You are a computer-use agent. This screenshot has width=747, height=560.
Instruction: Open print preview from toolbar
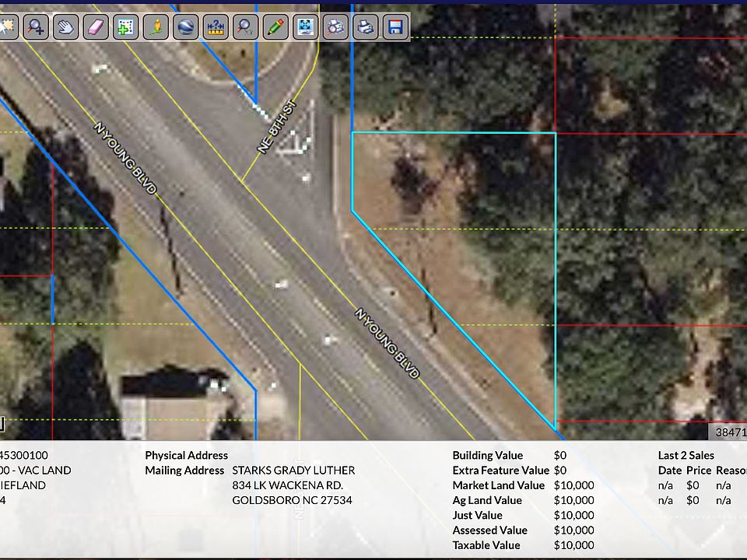pyautogui.click(x=335, y=27)
